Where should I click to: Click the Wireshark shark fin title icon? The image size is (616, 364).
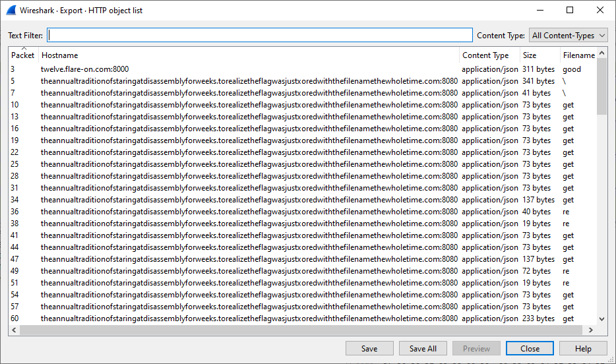[11, 11]
